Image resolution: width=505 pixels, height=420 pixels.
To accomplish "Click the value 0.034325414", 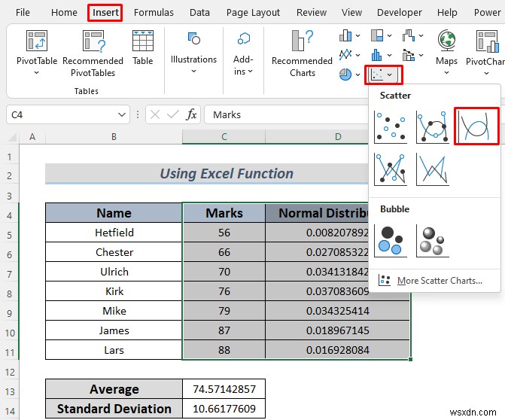I will 337,311.
